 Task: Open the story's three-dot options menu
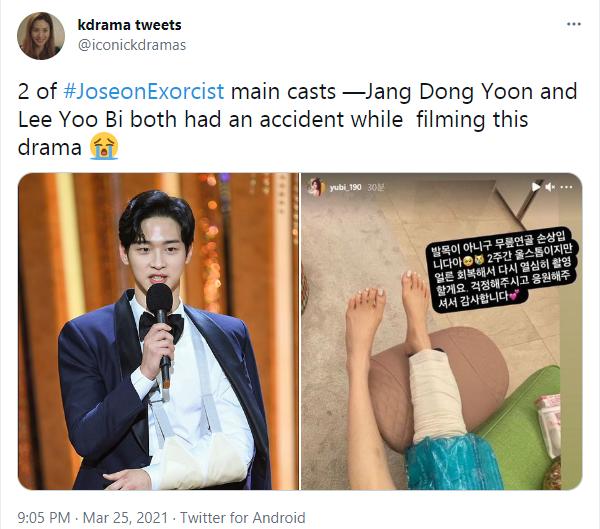pyautogui.click(x=566, y=187)
